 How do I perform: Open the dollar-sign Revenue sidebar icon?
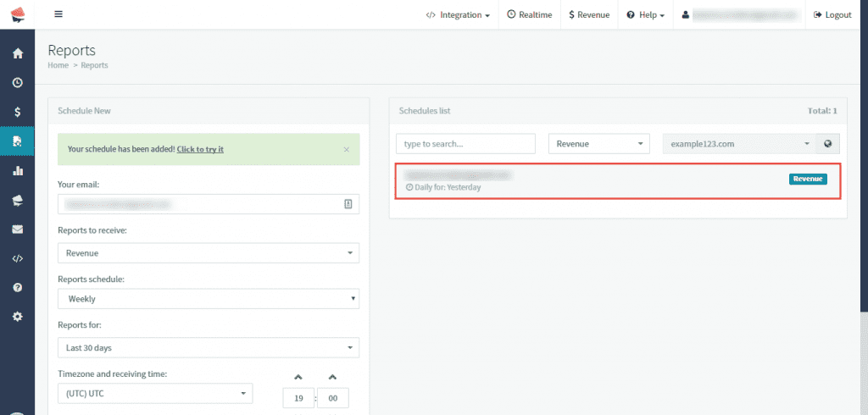17,112
